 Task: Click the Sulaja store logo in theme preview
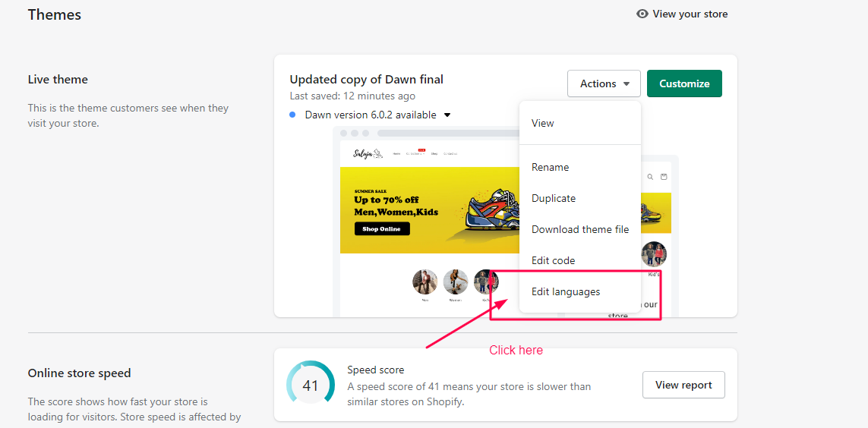[x=368, y=154]
